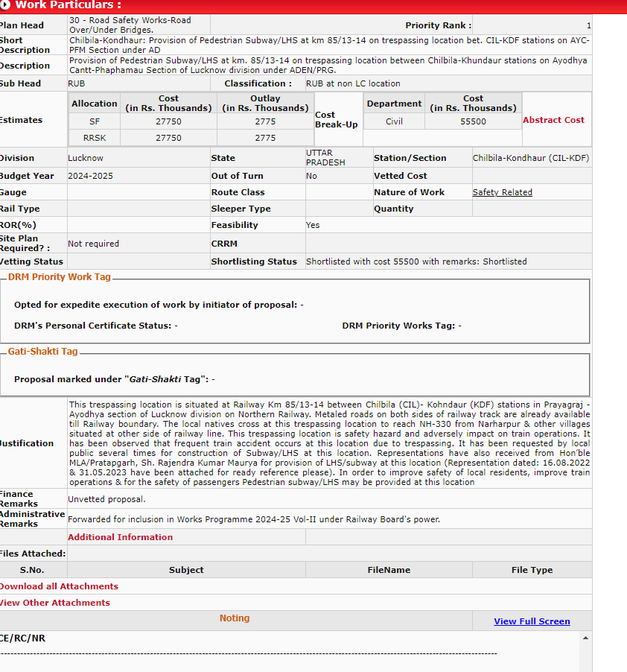Click State value UTTAR PRADESH
Screen dimensions: 627x672
[325, 158]
